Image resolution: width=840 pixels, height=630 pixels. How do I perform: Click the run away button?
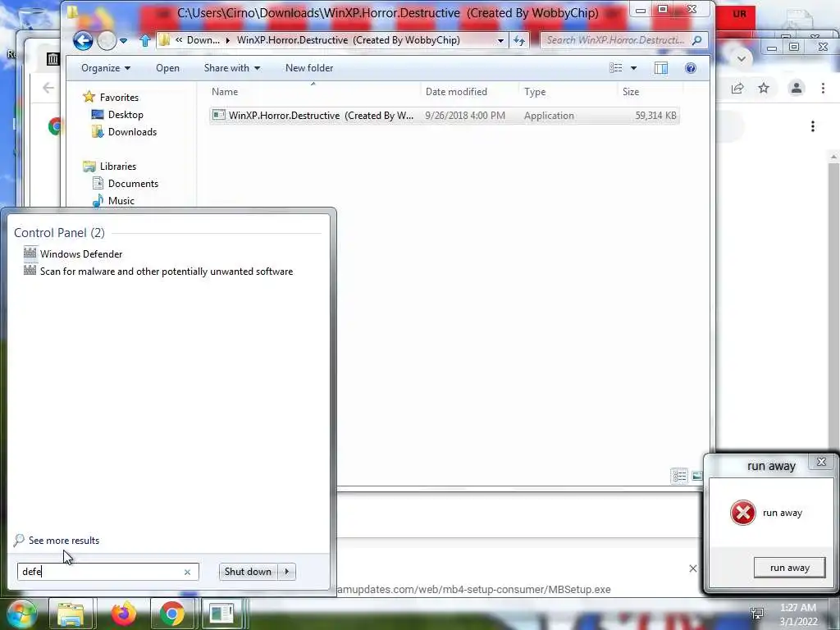[790, 568]
